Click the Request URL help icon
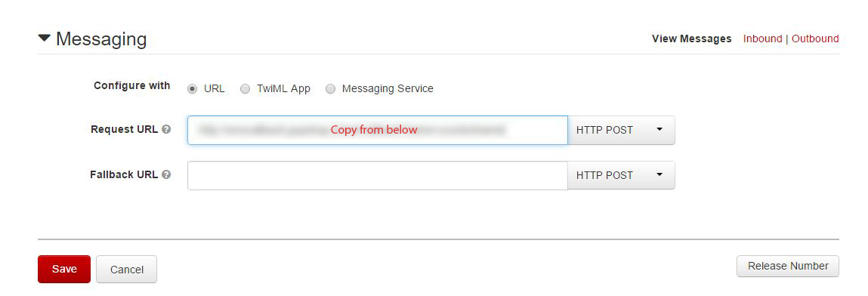The height and width of the screenshot is (296, 868). pyautogui.click(x=166, y=129)
